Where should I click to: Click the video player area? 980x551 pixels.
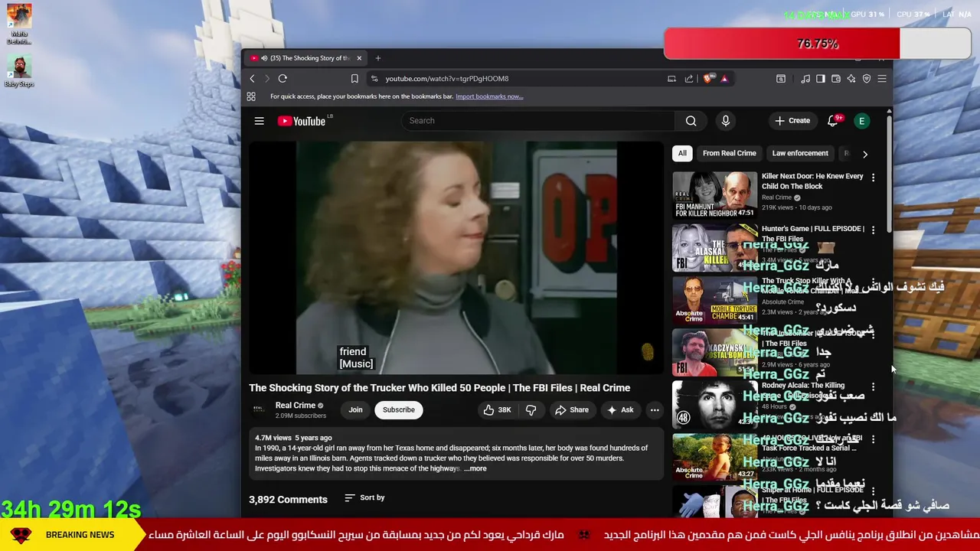coord(456,258)
